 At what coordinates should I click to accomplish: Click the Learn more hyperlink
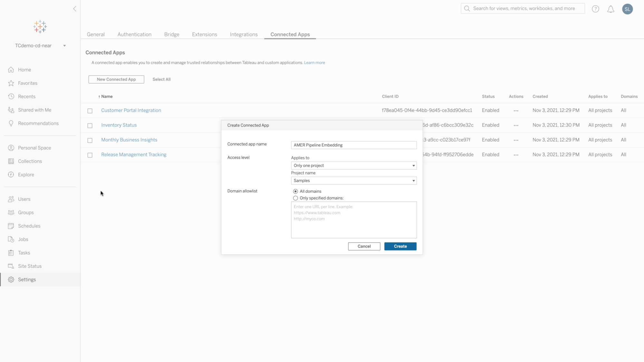[x=315, y=62]
